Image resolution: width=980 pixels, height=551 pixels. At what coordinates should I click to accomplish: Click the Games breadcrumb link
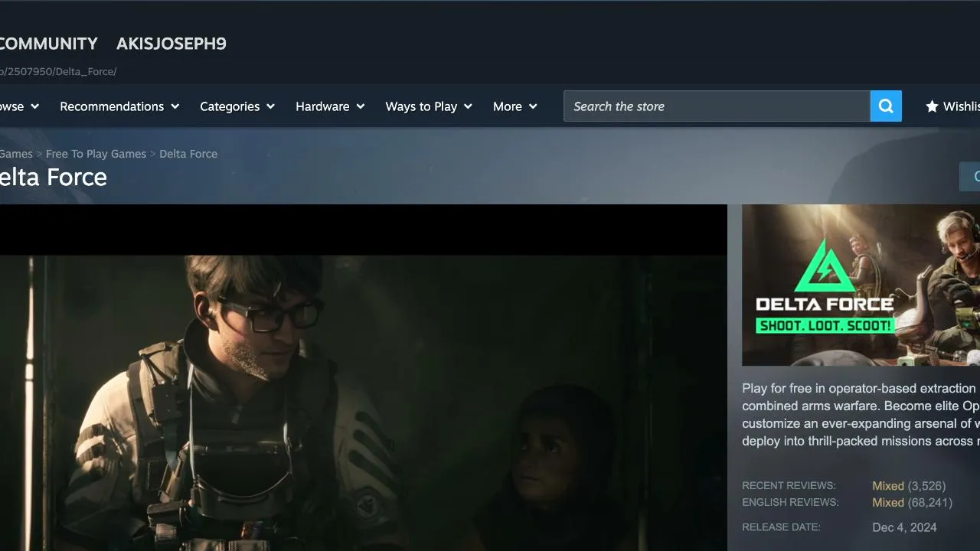click(16, 154)
